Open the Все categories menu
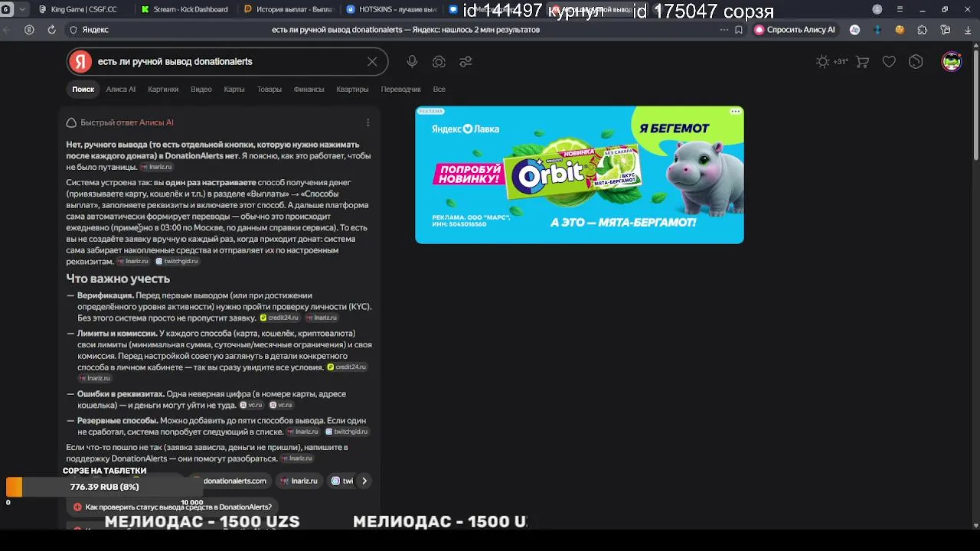The width and height of the screenshot is (980, 551). coord(439,90)
